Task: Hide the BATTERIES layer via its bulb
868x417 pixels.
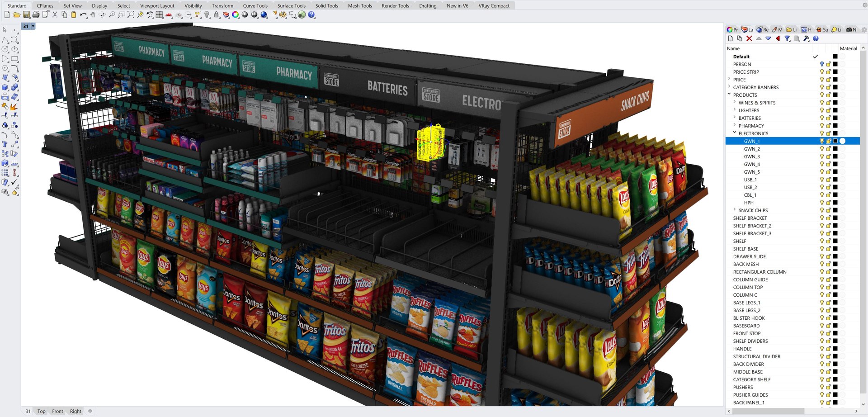Action: click(822, 118)
